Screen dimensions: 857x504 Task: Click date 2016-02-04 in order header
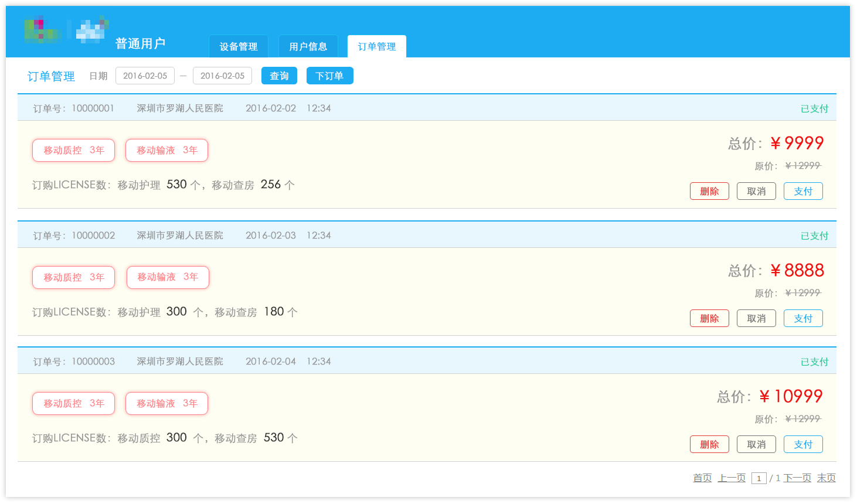271,362
